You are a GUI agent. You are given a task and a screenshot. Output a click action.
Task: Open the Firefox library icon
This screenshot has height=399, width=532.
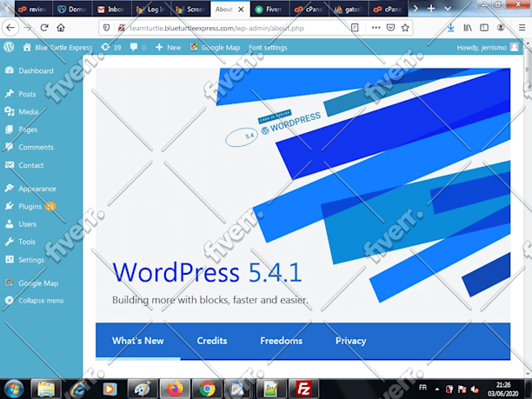pyautogui.click(x=468, y=28)
